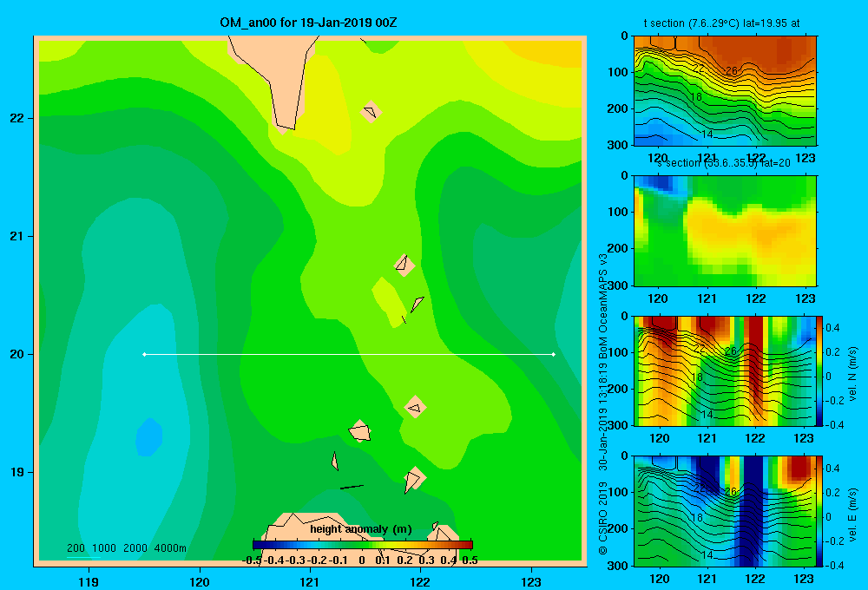Click latitude label 19 on main map

[x=17, y=472]
